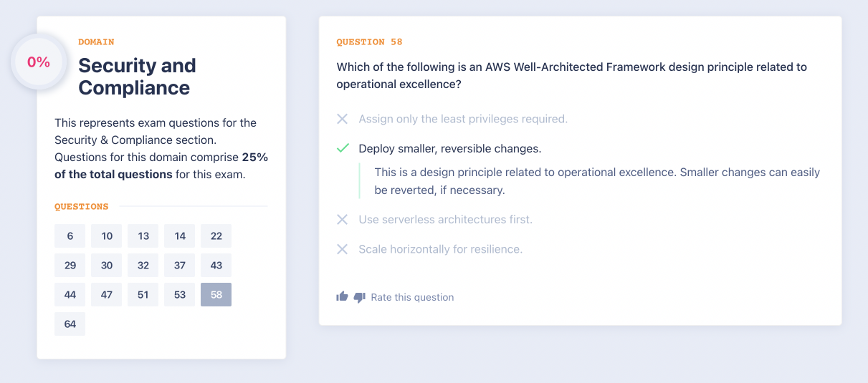Click the thumbs up rating icon
This screenshot has width=868, height=383.
click(x=342, y=296)
